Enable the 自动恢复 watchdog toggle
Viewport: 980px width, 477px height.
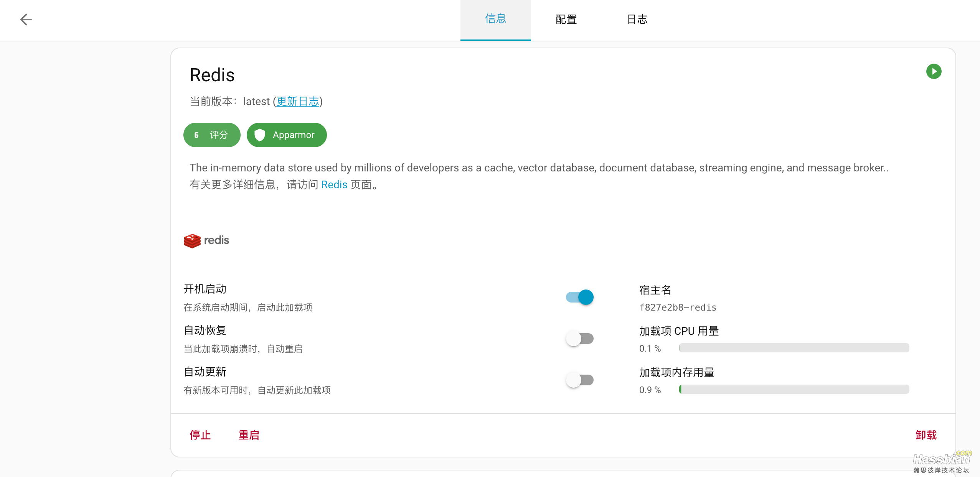click(580, 339)
